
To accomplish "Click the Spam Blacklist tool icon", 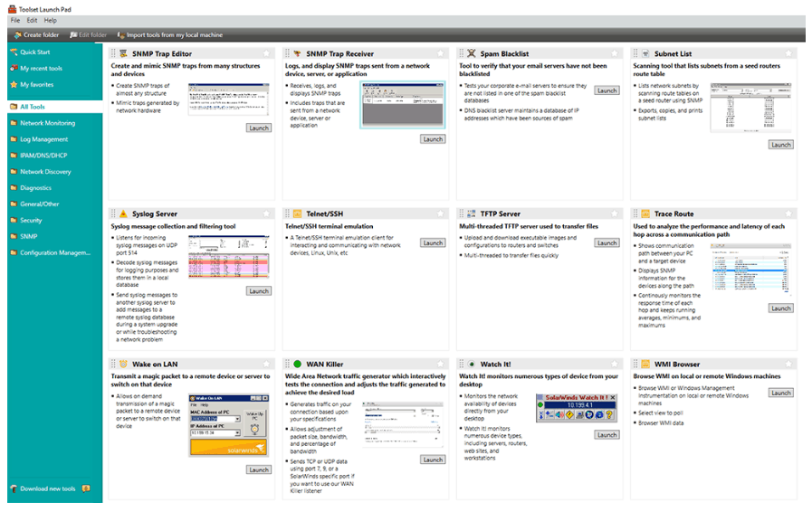I will 472,53.
